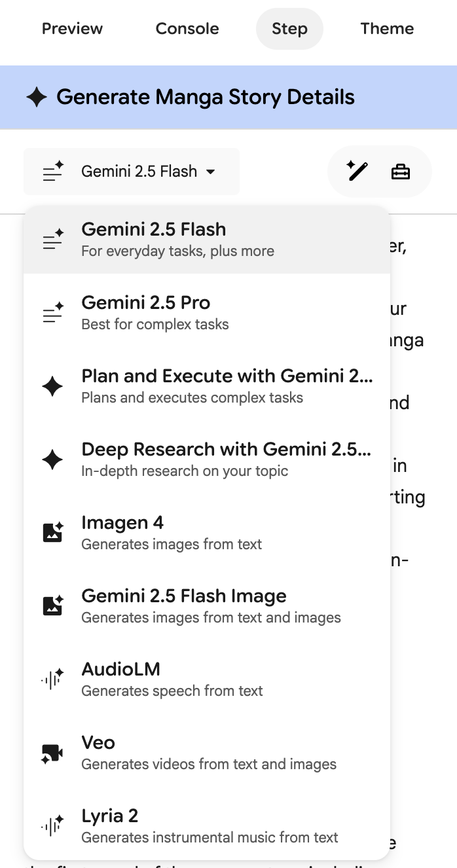Collapse the Gemini 2.5 Flash model dropdown
The height and width of the screenshot is (868, 457).
click(132, 172)
